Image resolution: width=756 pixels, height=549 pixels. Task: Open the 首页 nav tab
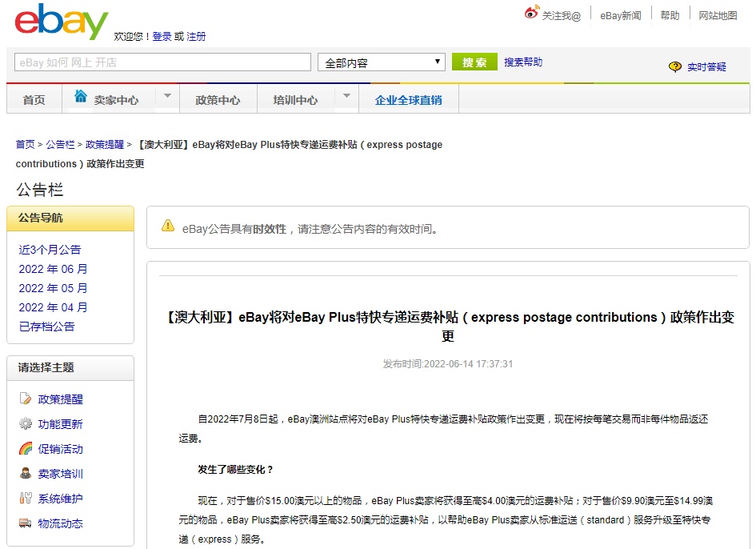(x=34, y=100)
